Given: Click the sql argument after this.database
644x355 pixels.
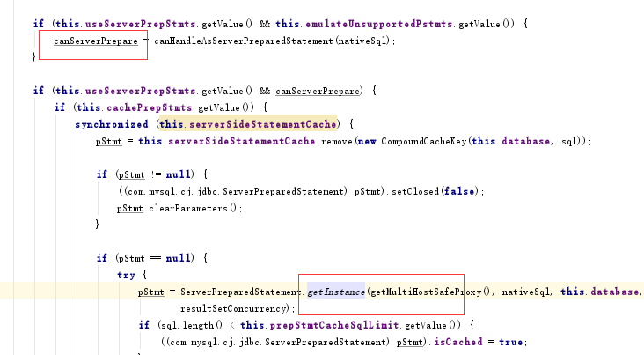Looking at the screenshot, I should click(x=570, y=141).
